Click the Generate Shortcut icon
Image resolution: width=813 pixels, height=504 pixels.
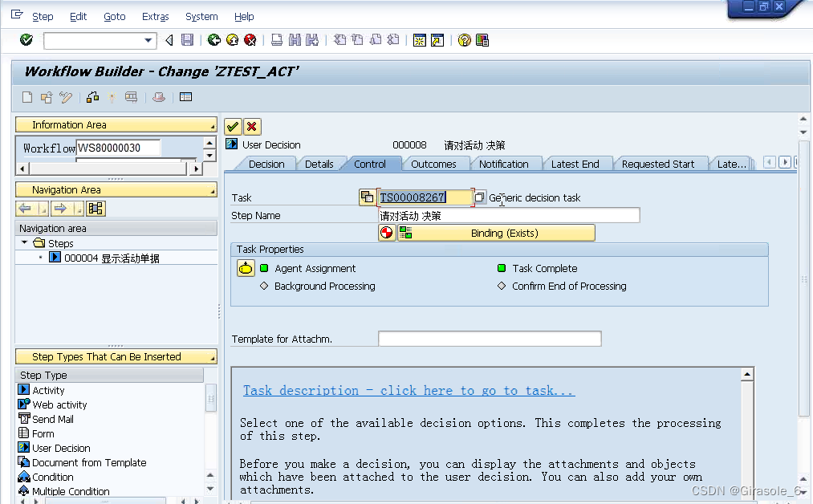coord(437,40)
